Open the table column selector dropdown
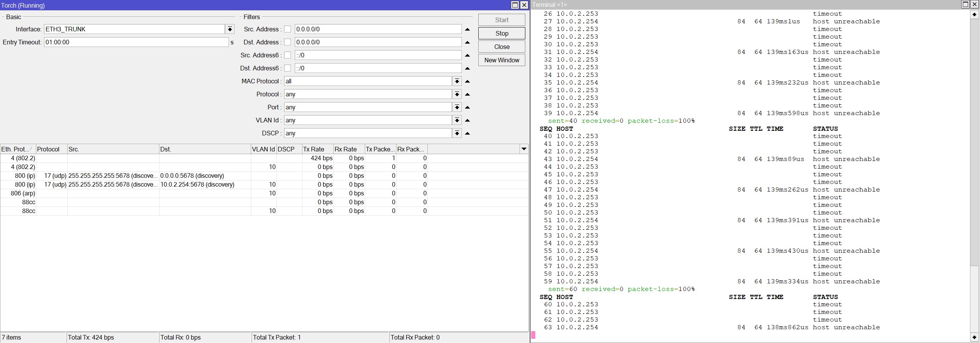This screenshot has height=343, width=980. coord(524,149)
